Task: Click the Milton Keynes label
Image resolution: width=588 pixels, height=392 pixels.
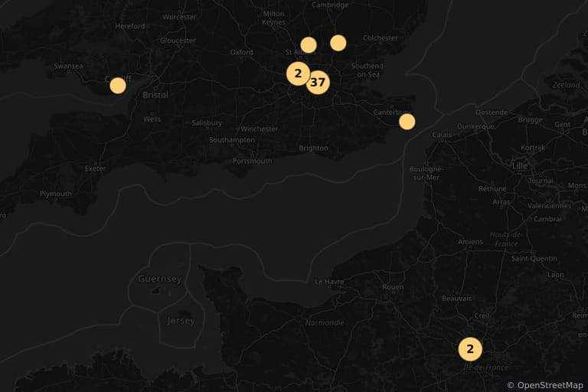Action: [274, 18]
